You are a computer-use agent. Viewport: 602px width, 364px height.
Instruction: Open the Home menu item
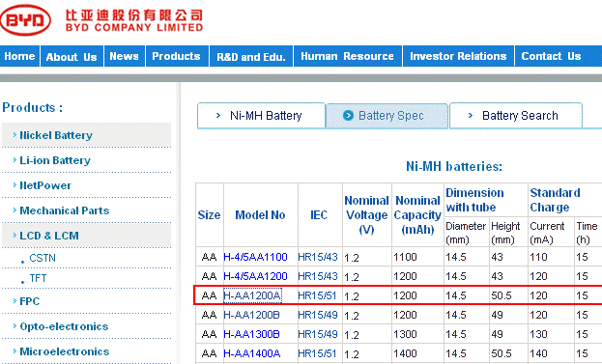[19, 56]
